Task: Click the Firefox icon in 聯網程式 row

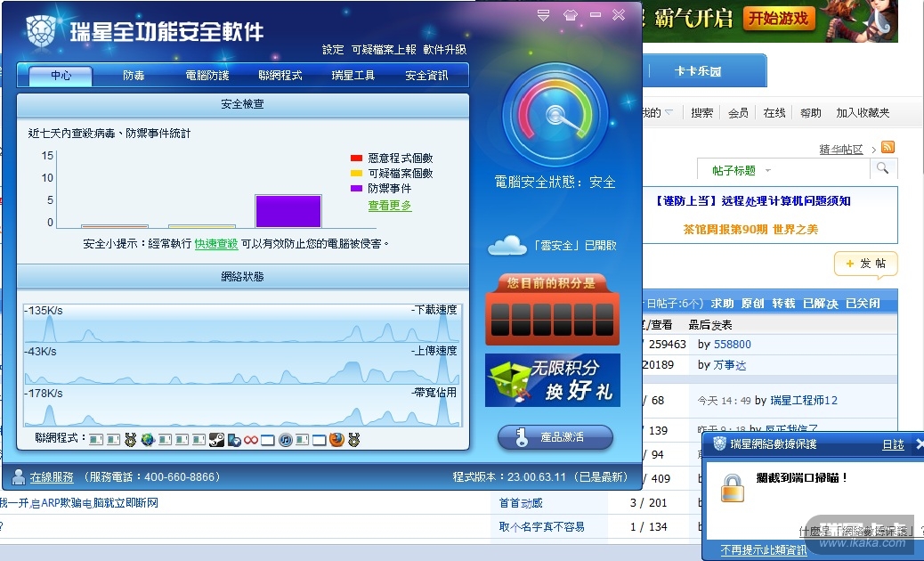Action: tap(336, 440)
